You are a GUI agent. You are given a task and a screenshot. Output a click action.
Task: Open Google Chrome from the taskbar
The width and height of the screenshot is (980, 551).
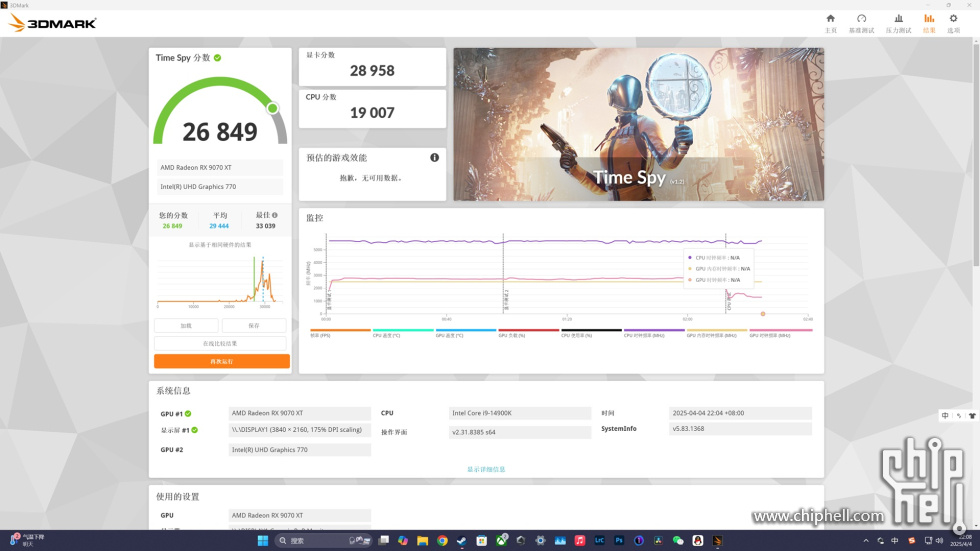click(442, 540)
